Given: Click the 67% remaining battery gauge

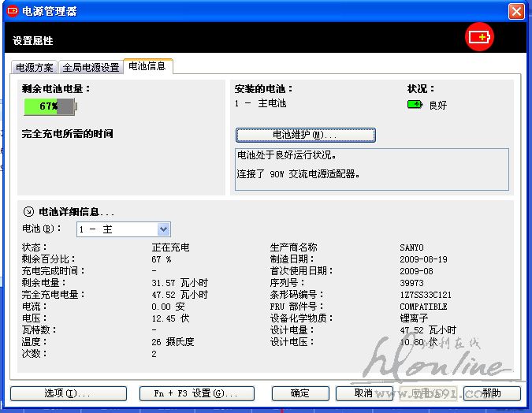Looking at the screenshot, I should (50, 106).
